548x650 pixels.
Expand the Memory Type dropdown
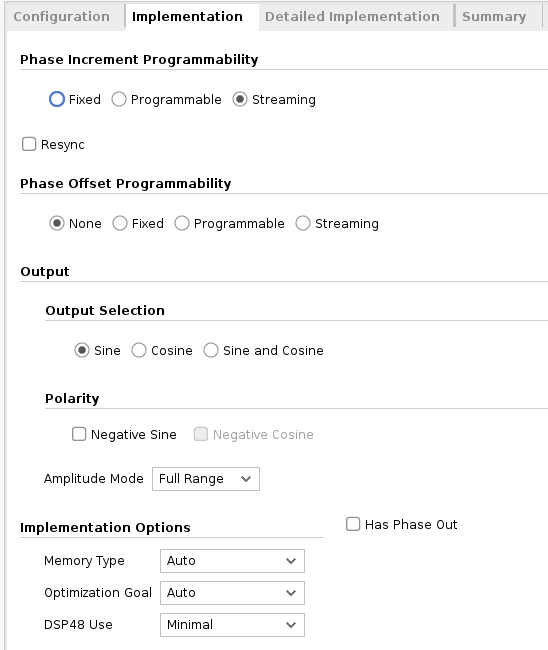point(233,561)
